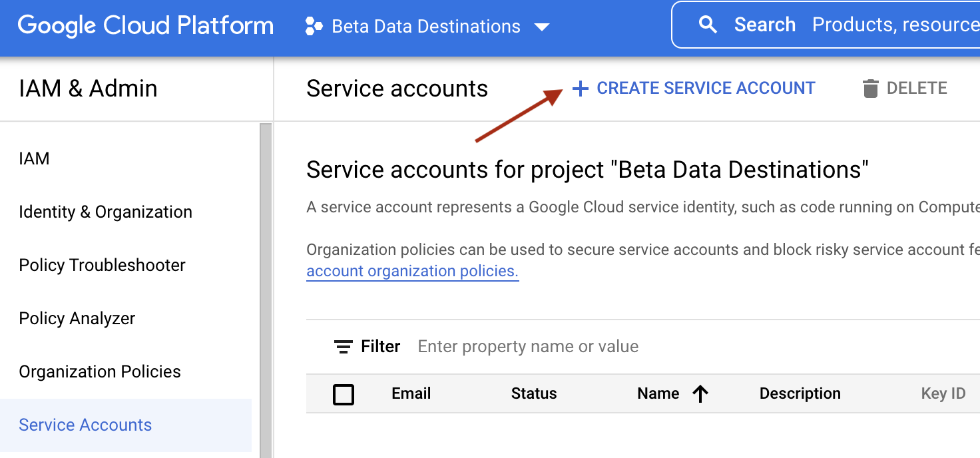Follow the account organization policies link

click(x=412, y=272)
